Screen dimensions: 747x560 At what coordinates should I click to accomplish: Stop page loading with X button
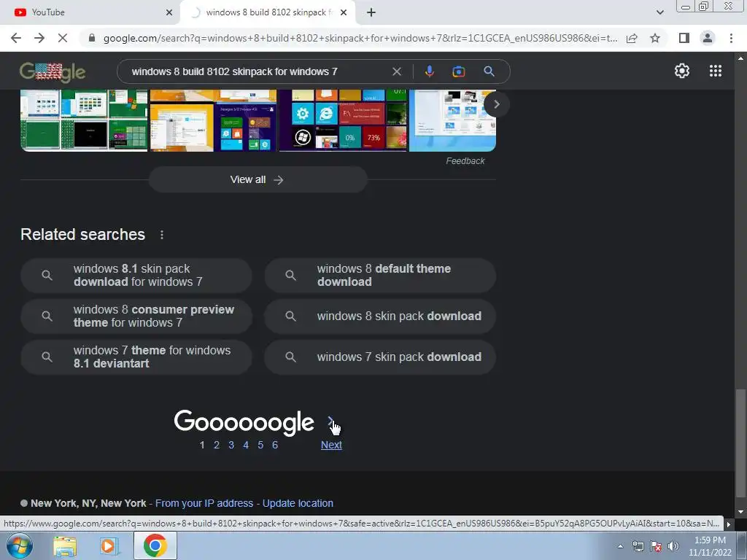point(63,38)
